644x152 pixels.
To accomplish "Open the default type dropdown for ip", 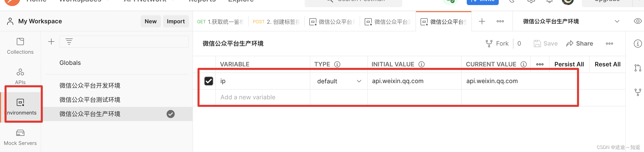I will tap(339, 81).
